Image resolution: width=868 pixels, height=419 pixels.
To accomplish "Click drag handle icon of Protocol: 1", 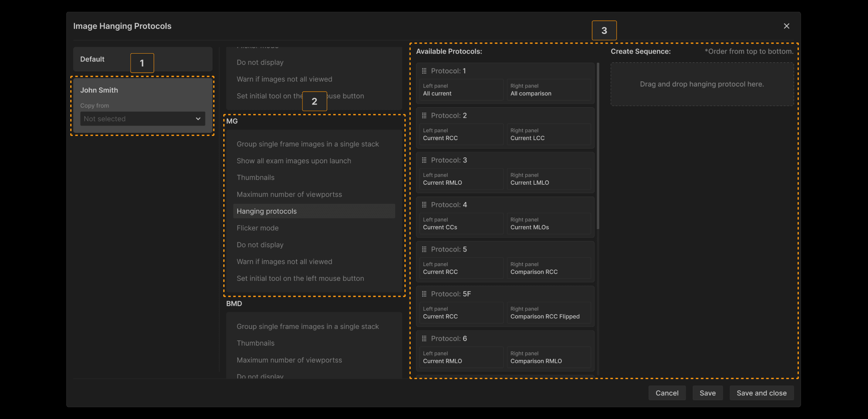I will pos(424,71).
